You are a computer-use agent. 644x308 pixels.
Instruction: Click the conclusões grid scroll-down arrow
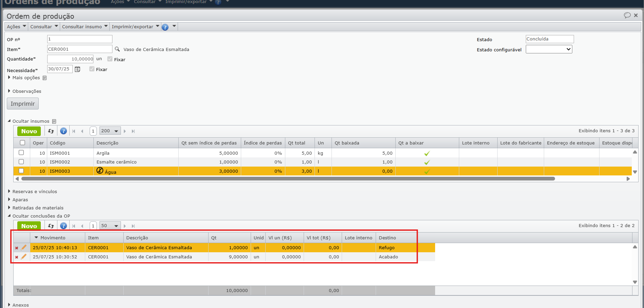pos(635,282)
